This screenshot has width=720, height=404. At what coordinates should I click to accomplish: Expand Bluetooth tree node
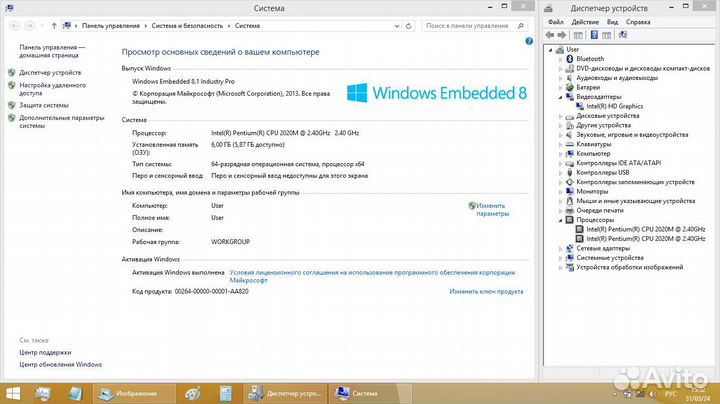coord(561,59)
